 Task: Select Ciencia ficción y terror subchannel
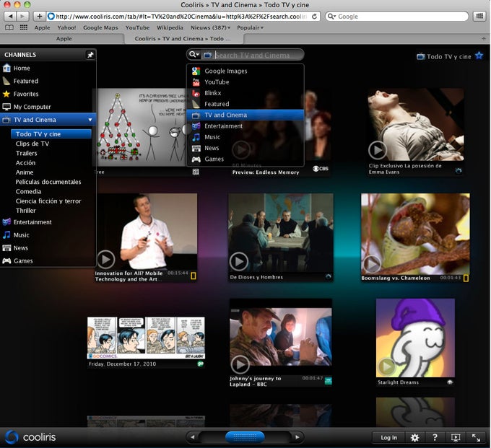point(48,201)
